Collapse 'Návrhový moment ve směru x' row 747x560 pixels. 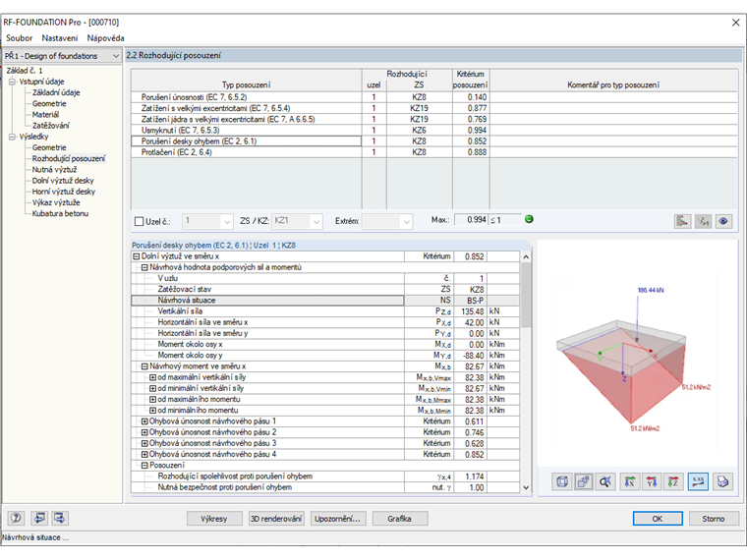pyautogui.click(x=144, y=366)
